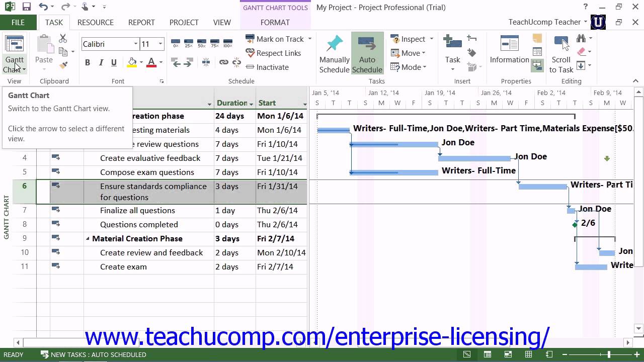Save the project file
644x362 pixels.
click(26, 7)
